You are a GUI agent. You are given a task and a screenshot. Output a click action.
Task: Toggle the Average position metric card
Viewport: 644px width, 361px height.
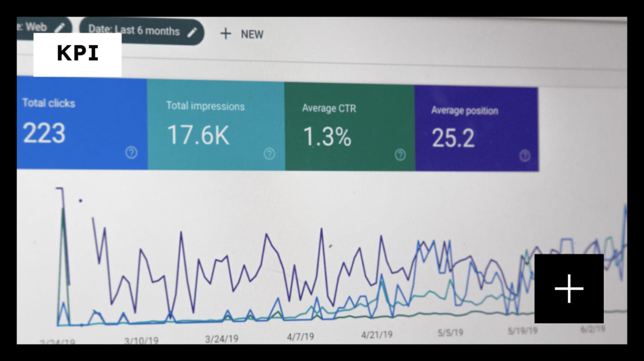476,128
